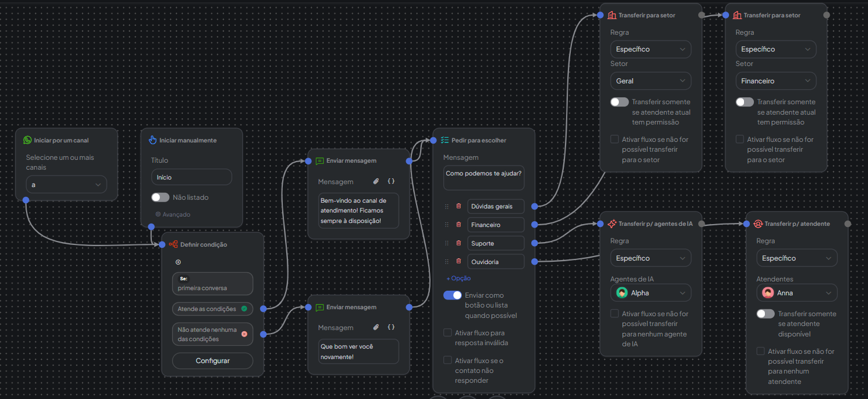
Task: Click the headset icon on Transferir p/ atendente
Action: pyautogui.click(x=758, y=224)
